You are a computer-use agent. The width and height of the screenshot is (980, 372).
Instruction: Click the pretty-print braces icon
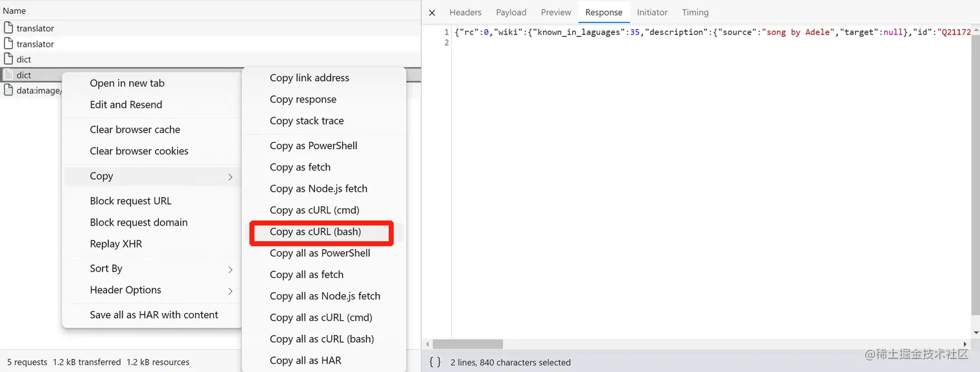(x=436, y=362)
